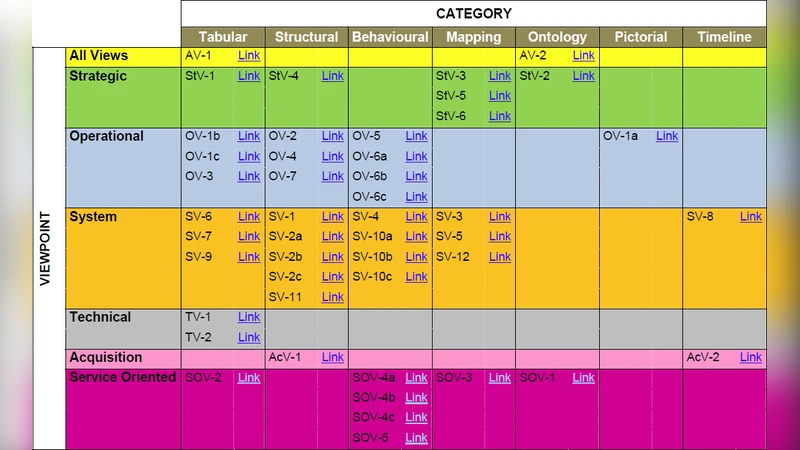Click the Link next to SOV-5
Image resolution: width=800 pixels, height=450 pixels.
click(416, 438)
